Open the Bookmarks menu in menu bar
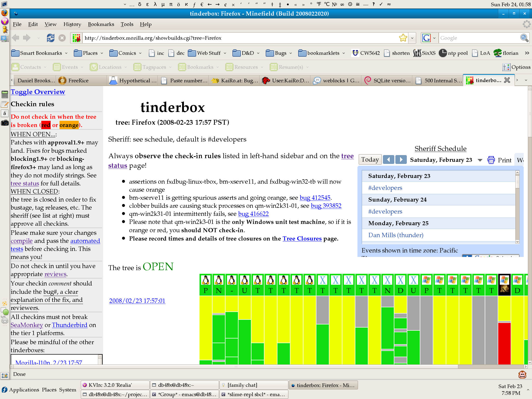 [x=101, y=24]
